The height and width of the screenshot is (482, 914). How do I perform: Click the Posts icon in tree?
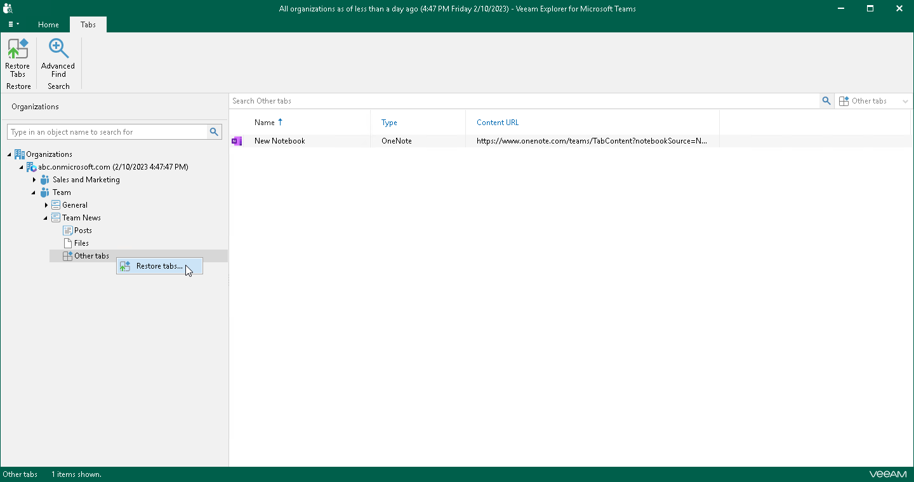point(68,231)
